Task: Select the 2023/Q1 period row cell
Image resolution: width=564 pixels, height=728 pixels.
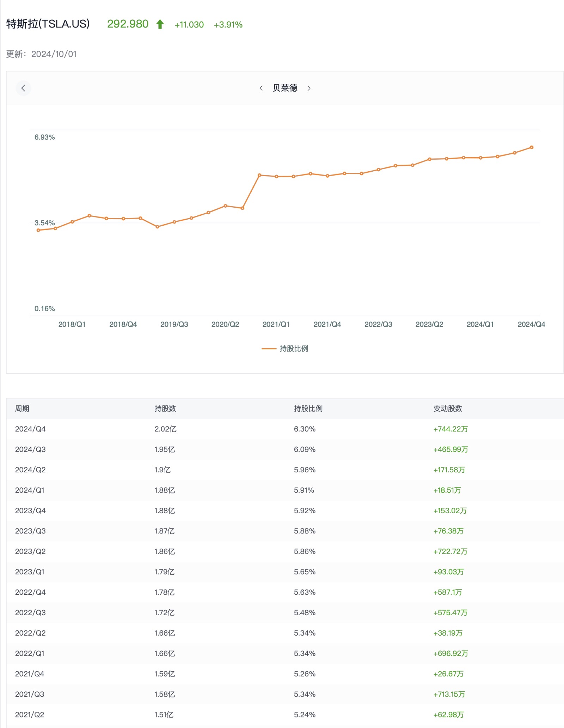Action: click(30, 572)
